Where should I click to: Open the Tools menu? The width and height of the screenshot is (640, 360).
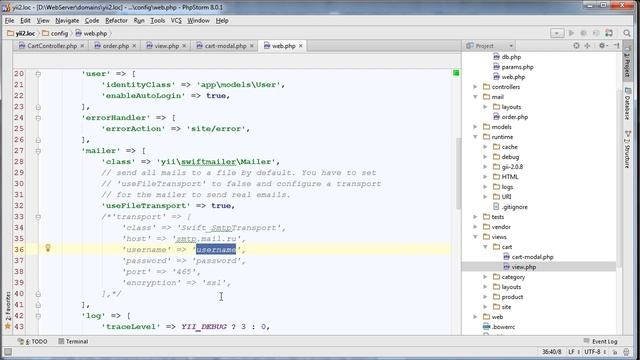(x=158, y=20)
